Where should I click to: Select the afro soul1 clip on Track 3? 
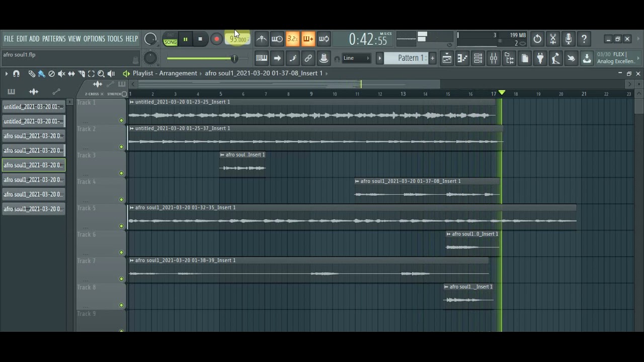[243, 163]
